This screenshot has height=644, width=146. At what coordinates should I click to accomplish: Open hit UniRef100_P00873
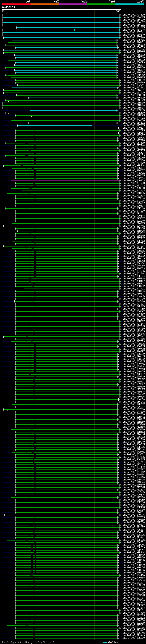[x=133, y=17]
